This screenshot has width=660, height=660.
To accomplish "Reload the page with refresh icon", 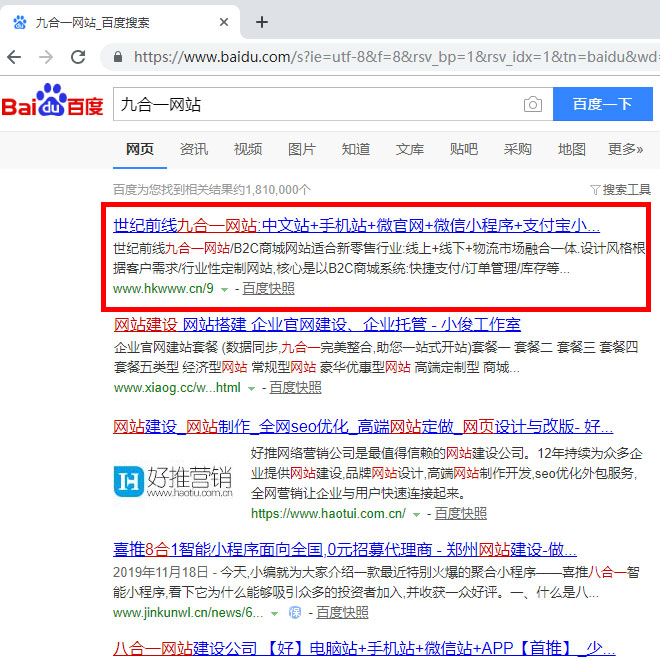I will (x=78, y=57).
